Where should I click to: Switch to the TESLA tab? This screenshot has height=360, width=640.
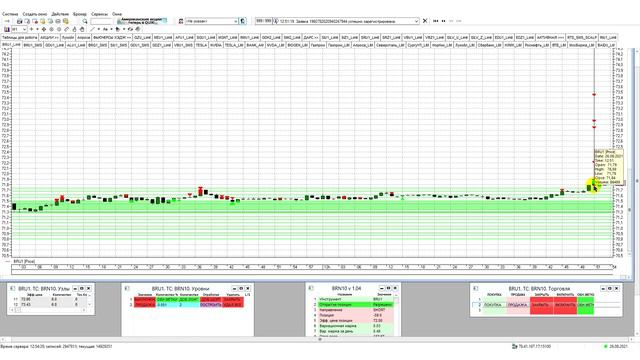pyautogui.click(x=201, y=45)
